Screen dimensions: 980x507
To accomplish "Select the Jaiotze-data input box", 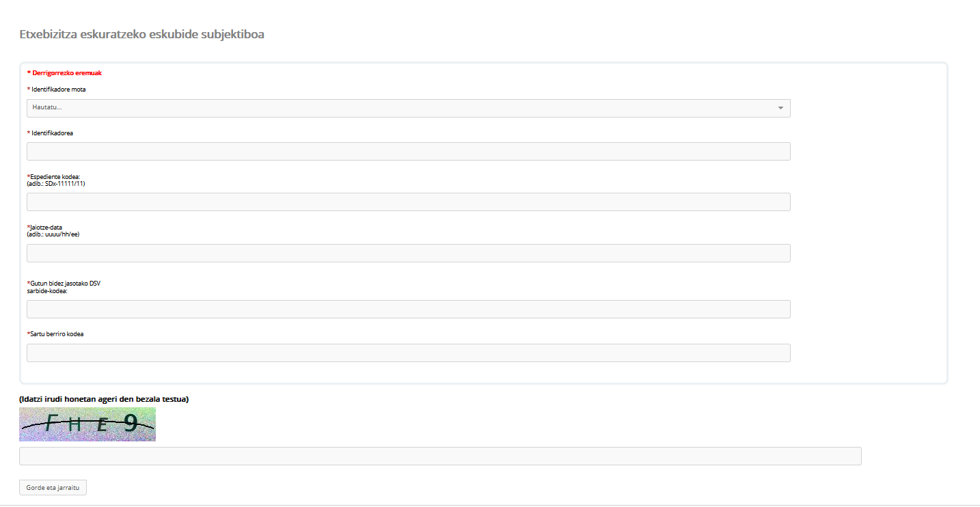I will 408,253.
